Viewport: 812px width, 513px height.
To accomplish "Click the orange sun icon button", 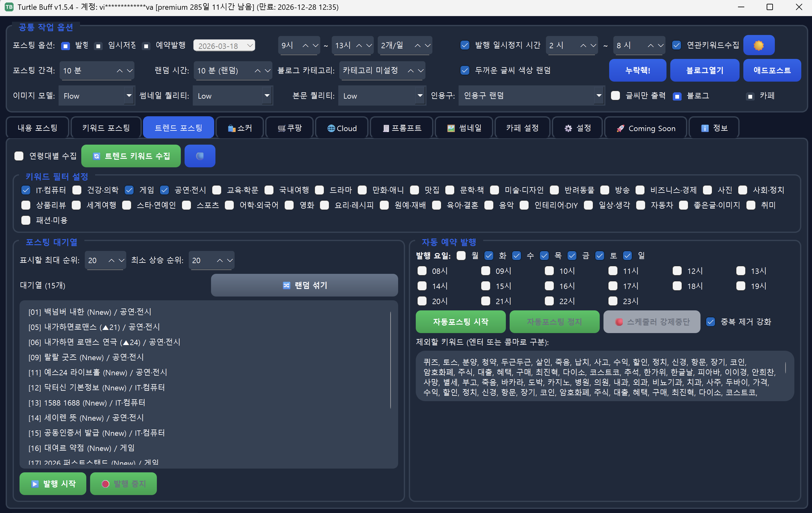I will pyautogui.click(x=759, y=45).
